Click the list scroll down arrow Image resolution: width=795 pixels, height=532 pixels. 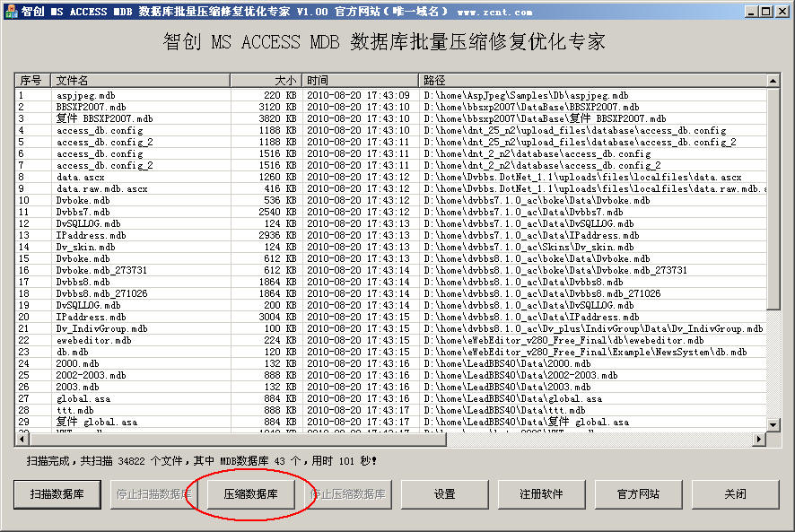(773, 425)
